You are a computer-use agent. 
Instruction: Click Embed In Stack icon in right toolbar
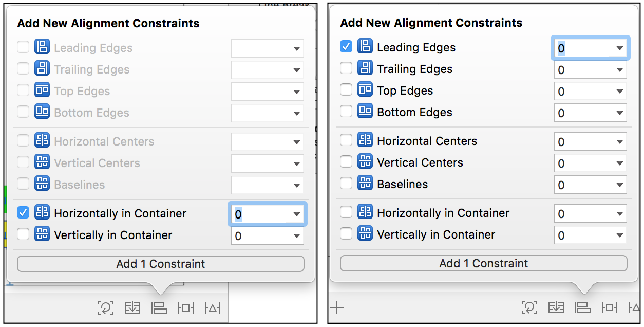556,307
